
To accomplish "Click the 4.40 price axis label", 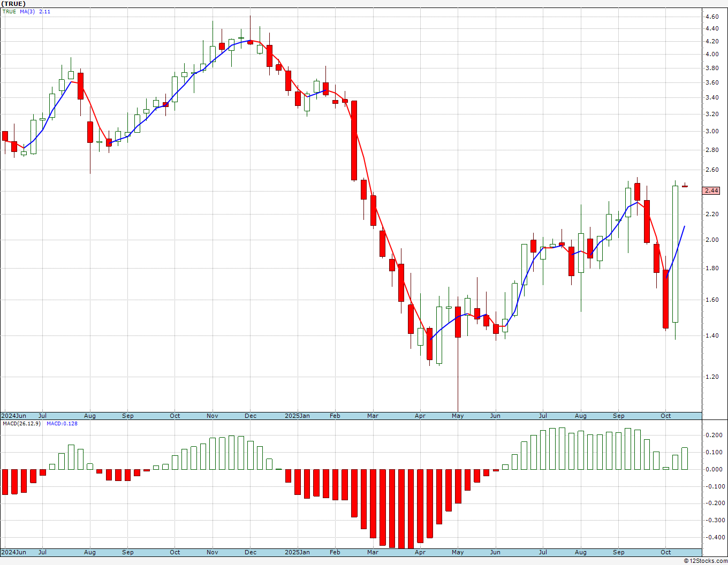I will (712, 29).
